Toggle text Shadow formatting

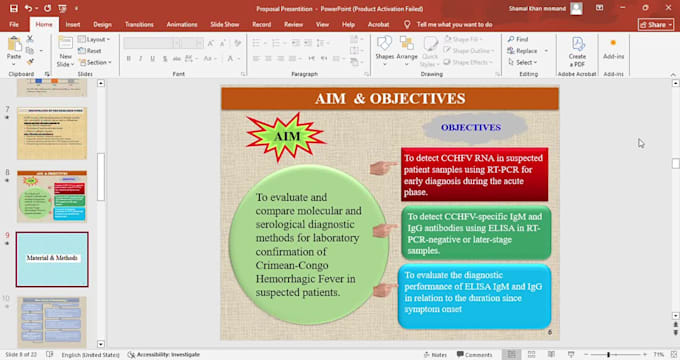pyautogui.click(x=165, y=59)
